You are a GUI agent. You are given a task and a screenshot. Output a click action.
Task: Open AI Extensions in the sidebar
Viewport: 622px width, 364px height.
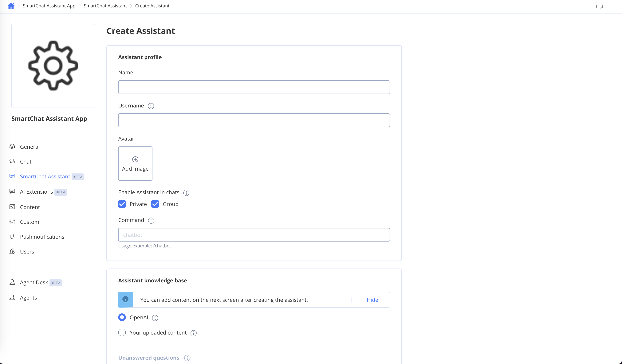click(37, 192)
